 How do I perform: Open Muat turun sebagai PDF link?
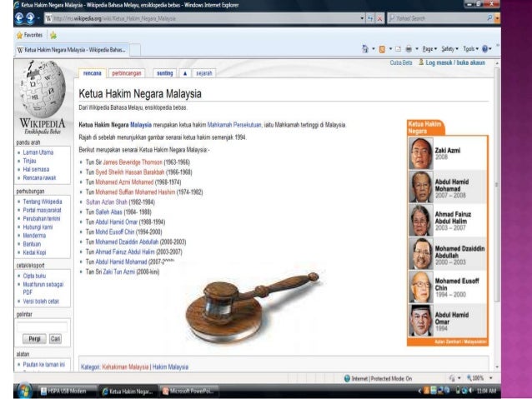pos(43,288)
